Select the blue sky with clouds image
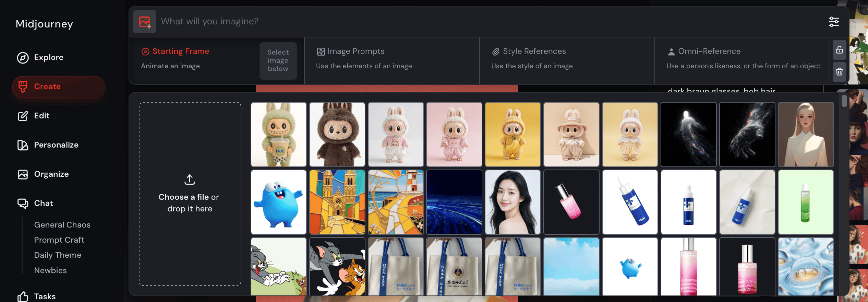 point(571,267)
